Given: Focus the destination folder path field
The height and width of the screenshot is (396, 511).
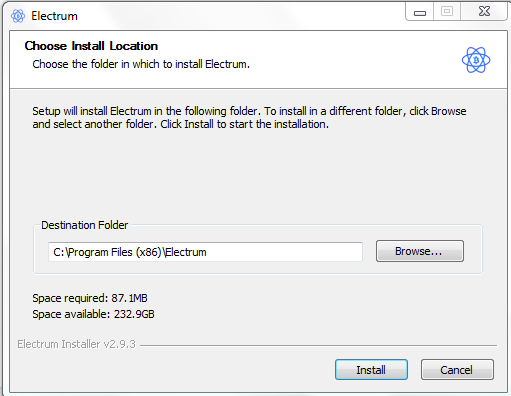Looking at the screenshot, I should [x=205, y=252].
